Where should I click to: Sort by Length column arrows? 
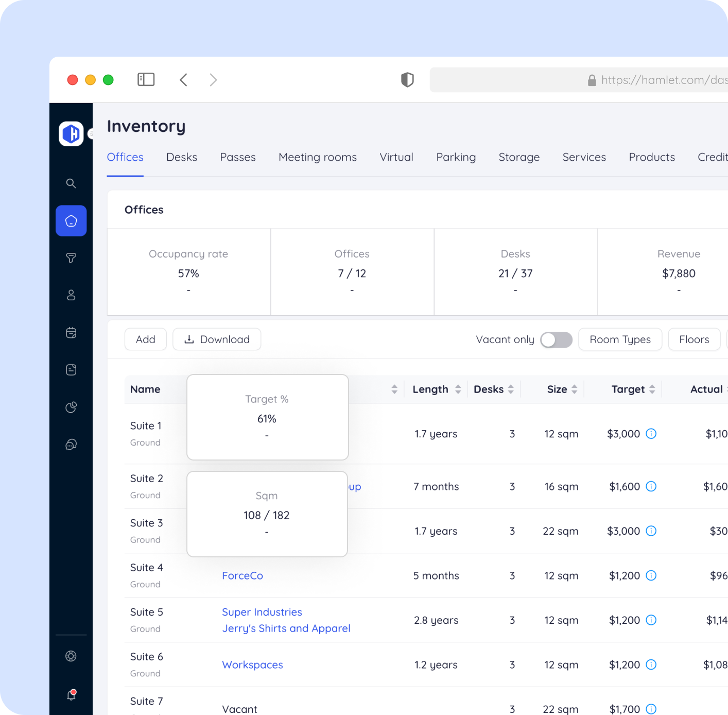[x=458, y=389]
